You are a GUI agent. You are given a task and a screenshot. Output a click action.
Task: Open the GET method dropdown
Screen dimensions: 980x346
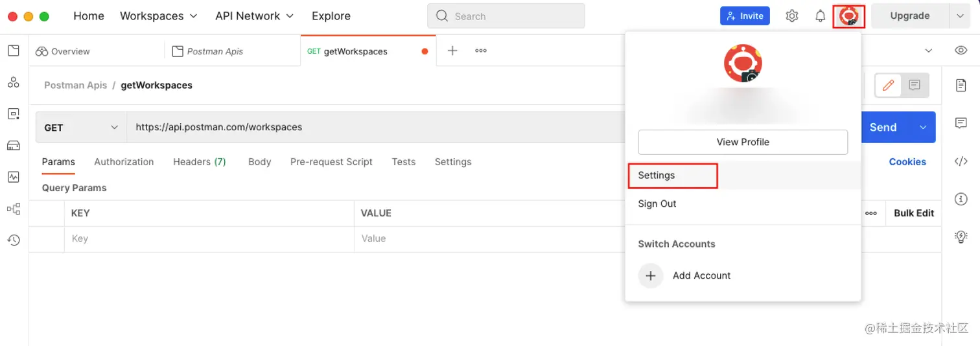point(81,128)
